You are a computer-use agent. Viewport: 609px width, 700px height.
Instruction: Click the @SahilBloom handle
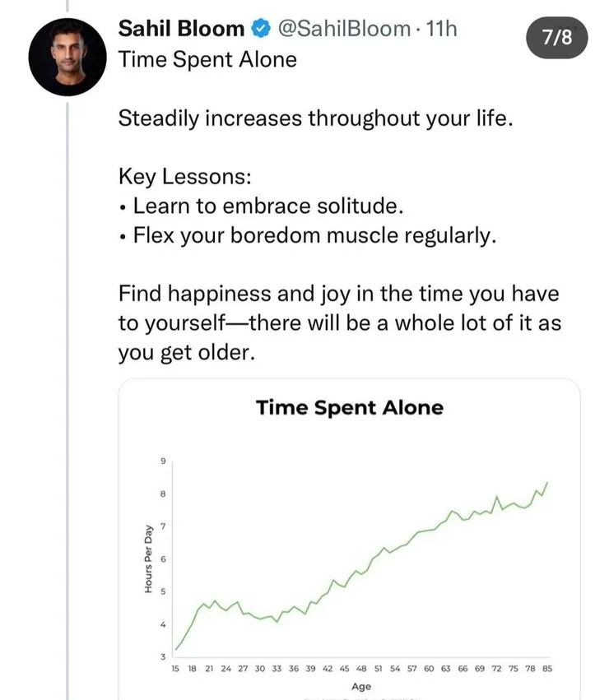click(344, 29)
